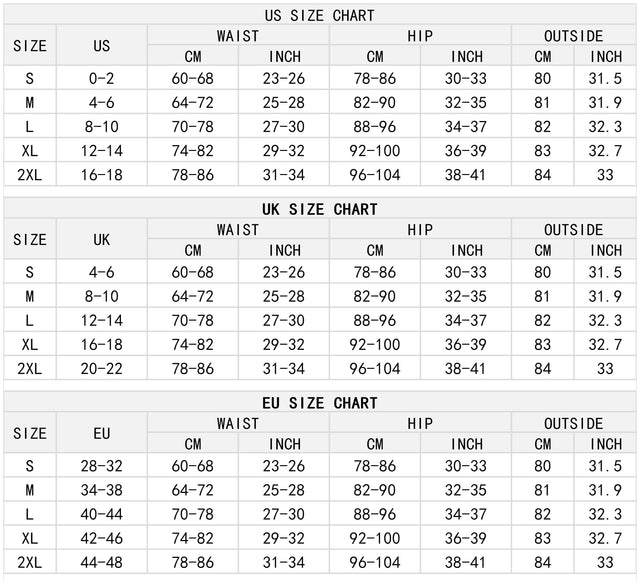
Task: Select the 2XL row label in US chart
Action: coord(30,175)
